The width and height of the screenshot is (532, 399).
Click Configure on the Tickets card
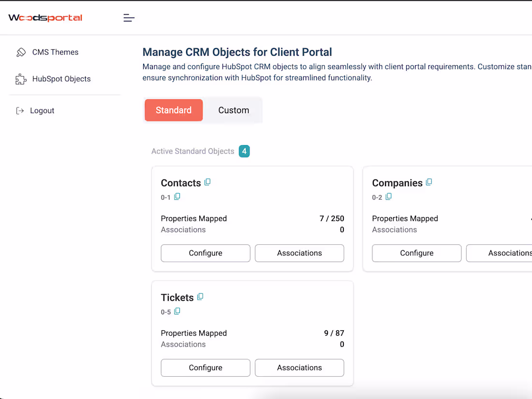pyautogui.click(x=206, y=368)
